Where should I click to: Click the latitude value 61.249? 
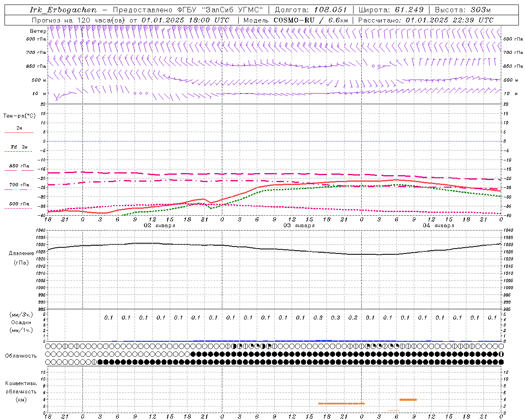[409, 10]
